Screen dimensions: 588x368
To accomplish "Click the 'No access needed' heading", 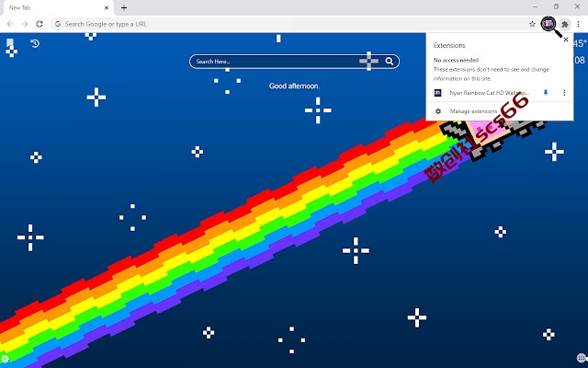I will [456, 60].
